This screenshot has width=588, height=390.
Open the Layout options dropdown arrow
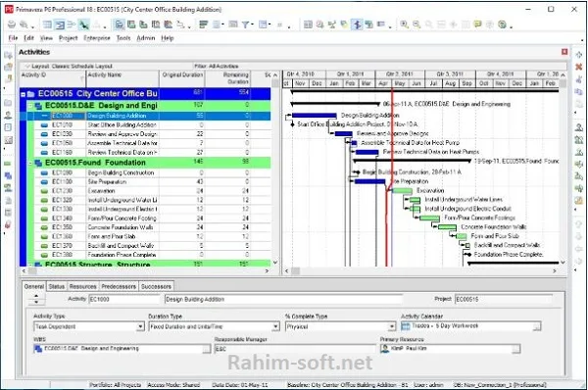point(26,66)
